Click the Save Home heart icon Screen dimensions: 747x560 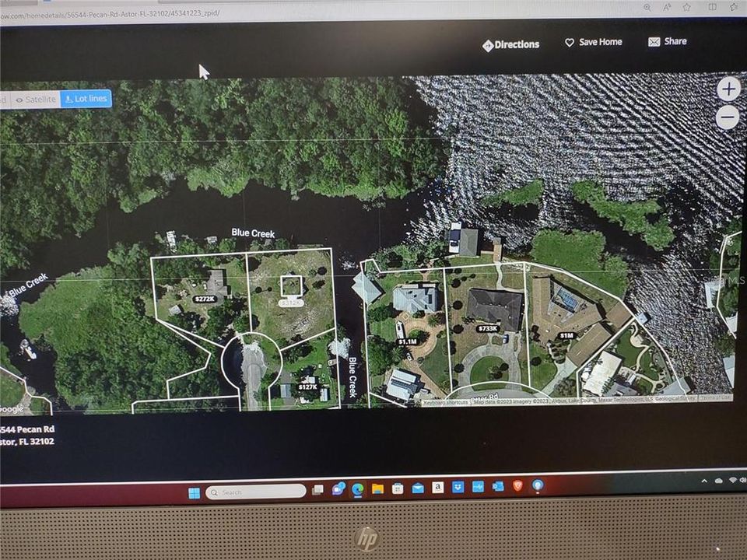tap(570, 42)
